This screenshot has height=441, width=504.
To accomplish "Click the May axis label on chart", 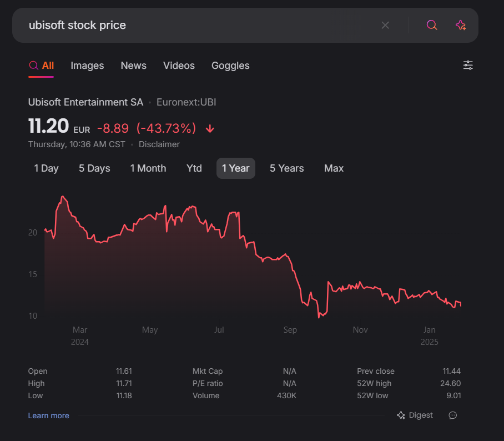I will coord(150,330).
